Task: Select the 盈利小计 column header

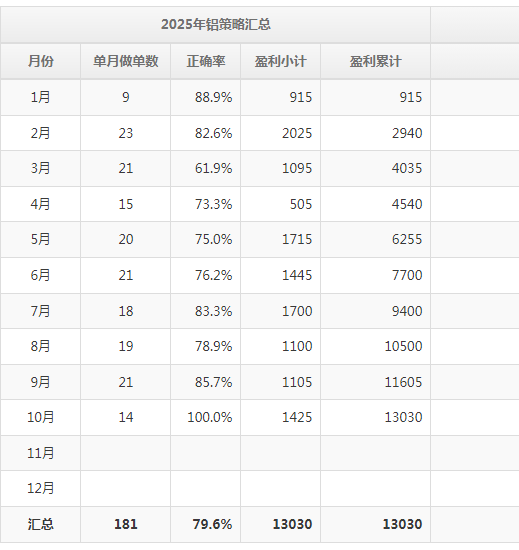Action: click(x=281, y=61)
